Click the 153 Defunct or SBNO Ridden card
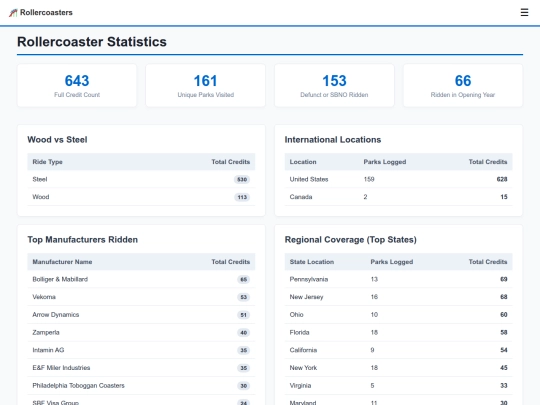540x405 pixels. tap(334, 85)
